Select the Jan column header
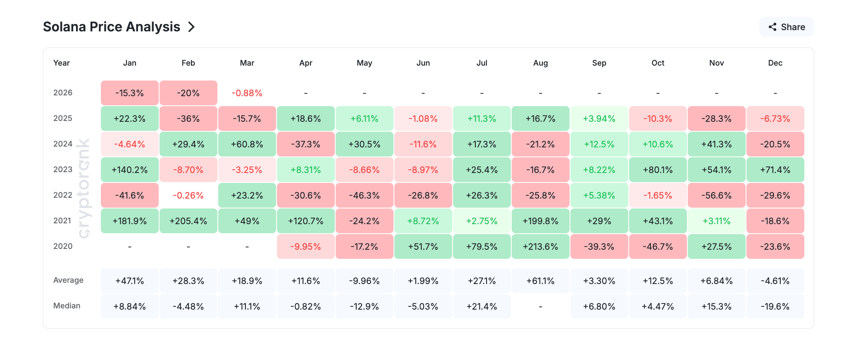This screenshot has width=868, height=341. [x=129, y=63]
